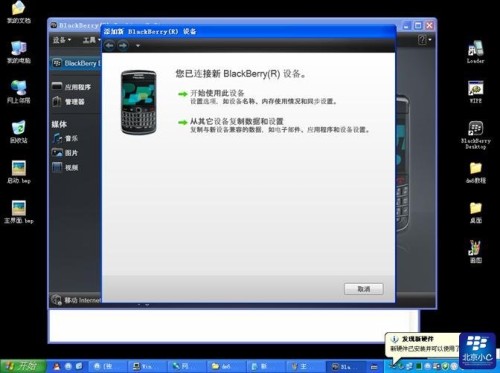Click the 回收站 recycle bin desktop icon

pyautogui.click(x=19, y=132)
